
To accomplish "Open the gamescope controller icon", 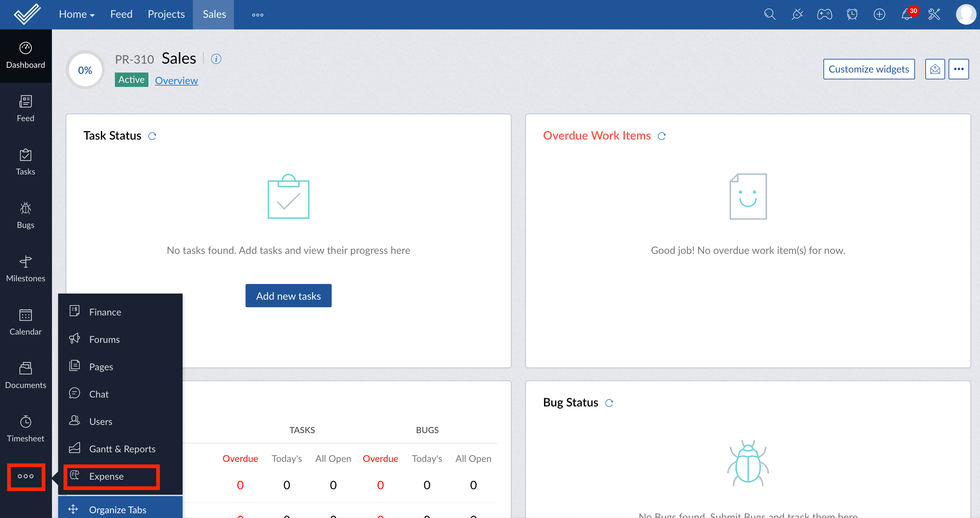I will (x=824, y=14).
